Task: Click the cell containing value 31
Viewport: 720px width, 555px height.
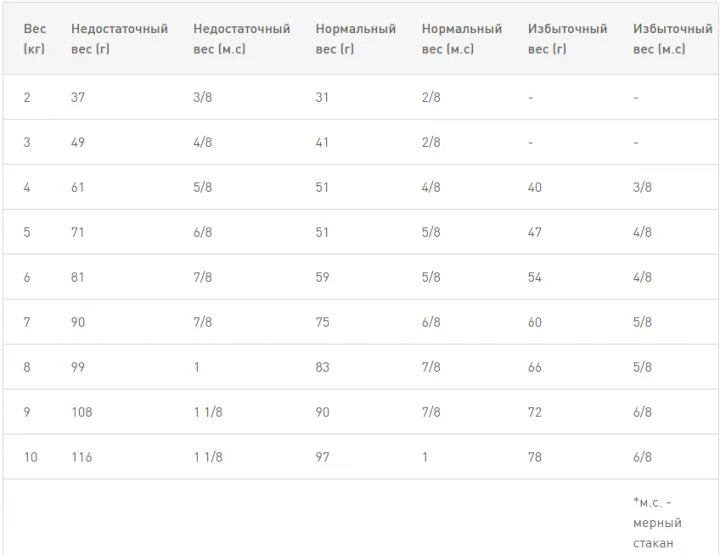Action: (x=322, y=98)
